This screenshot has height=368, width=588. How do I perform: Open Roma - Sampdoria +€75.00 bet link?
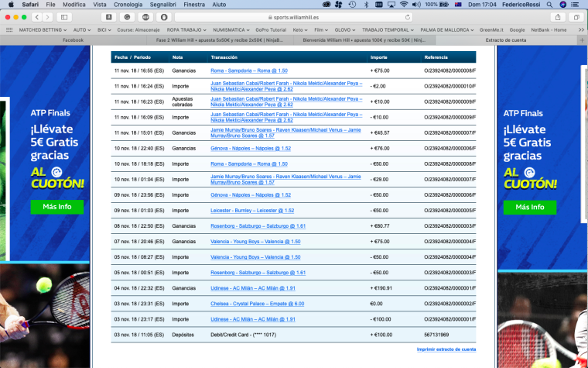click(249, 71)
